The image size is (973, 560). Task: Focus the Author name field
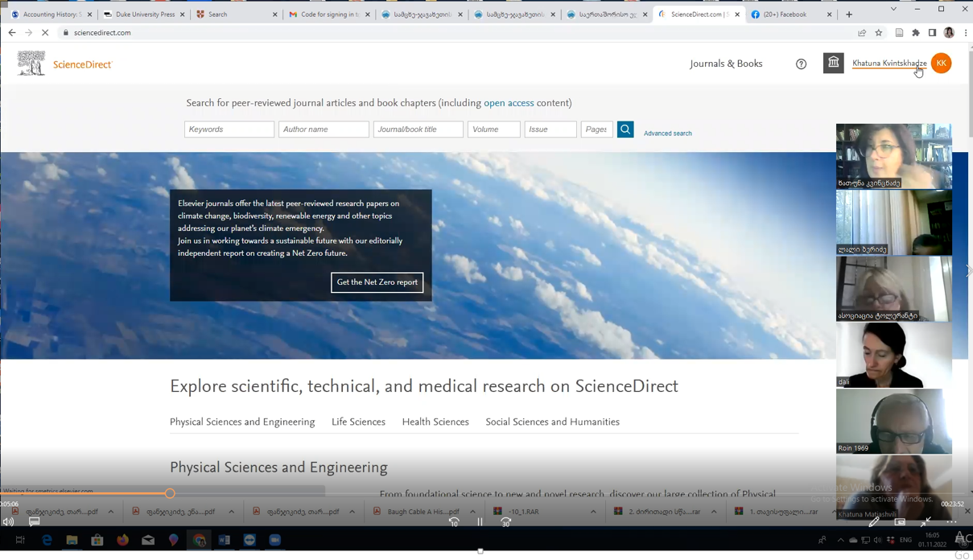tap(324, 129)
